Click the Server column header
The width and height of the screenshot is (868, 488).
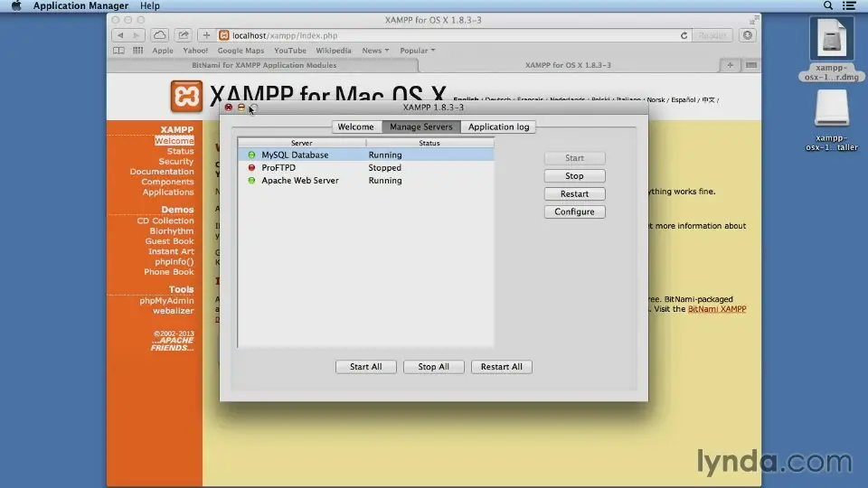pos(302,143)
